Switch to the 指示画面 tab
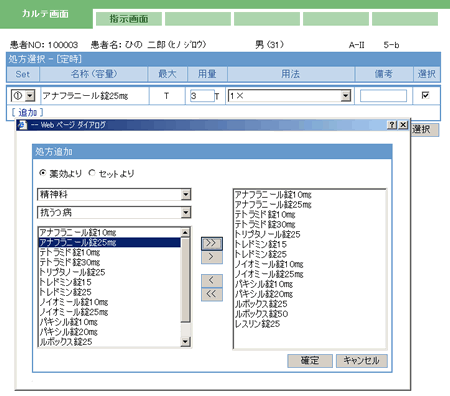450x396 pixels. (x=129, y=19)
